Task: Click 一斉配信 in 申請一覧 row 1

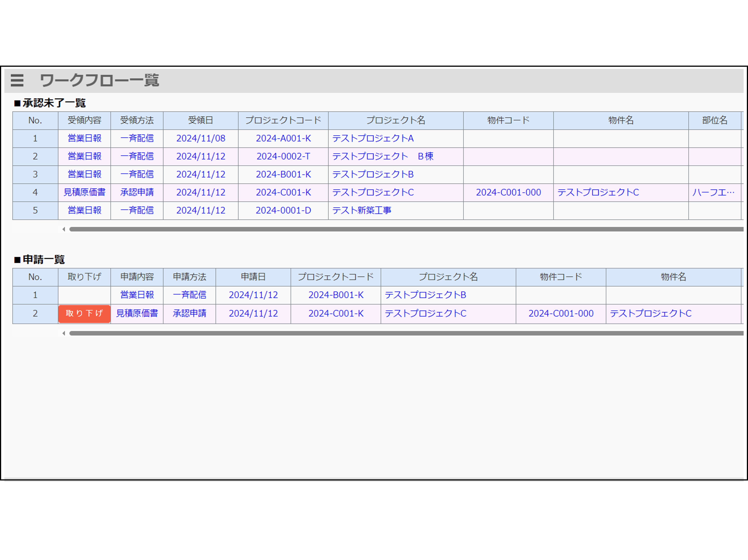Action: coord(189,295)
